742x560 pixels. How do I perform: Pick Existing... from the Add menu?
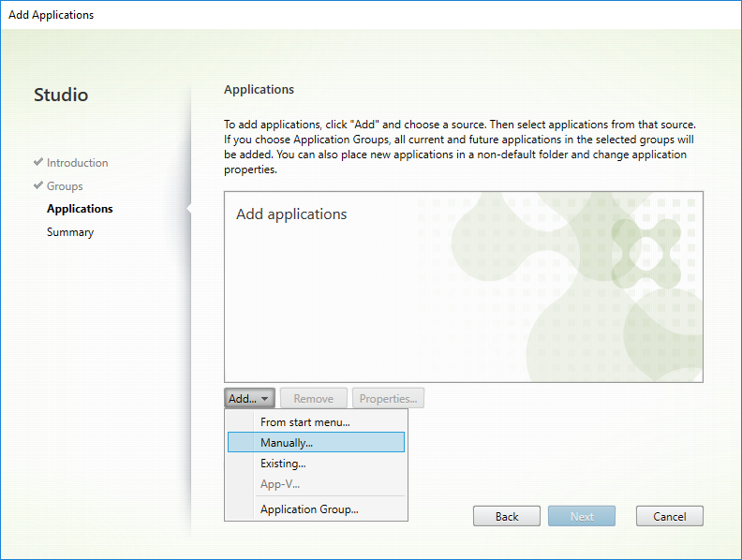click(316, 463)
